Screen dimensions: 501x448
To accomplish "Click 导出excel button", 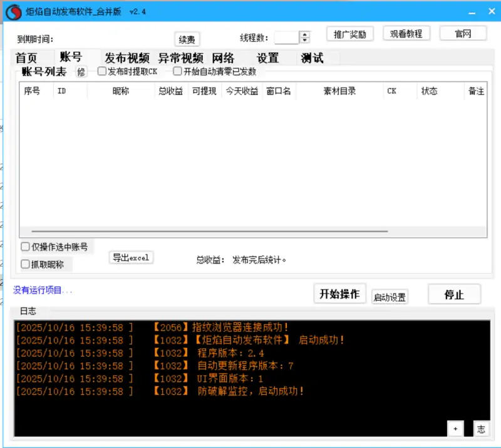I will click(x=131, y=258).
